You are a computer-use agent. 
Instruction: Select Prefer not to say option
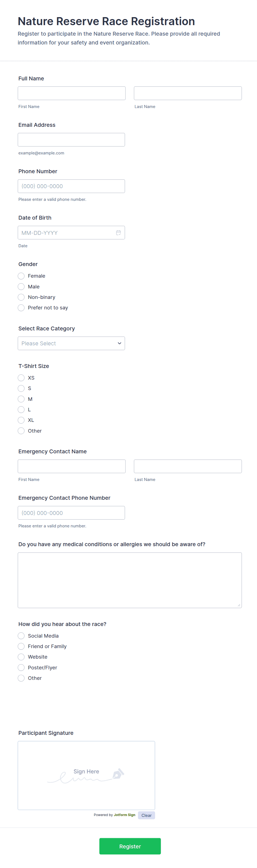pos(21,308)
